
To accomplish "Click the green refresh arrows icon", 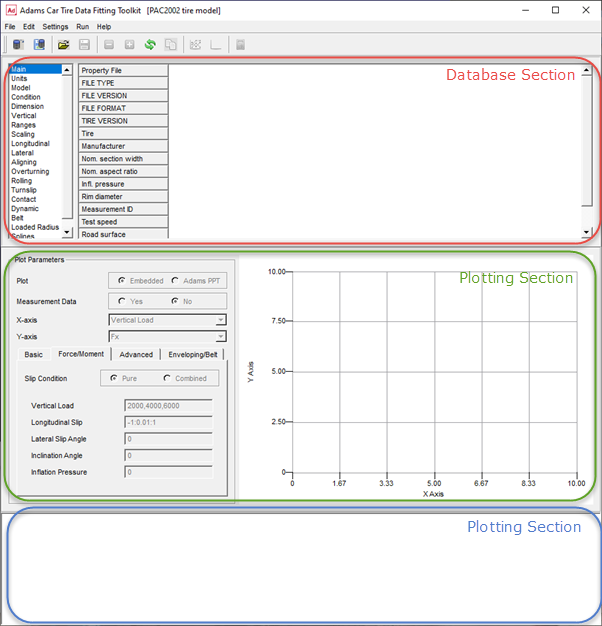I will tap(150, 45).
